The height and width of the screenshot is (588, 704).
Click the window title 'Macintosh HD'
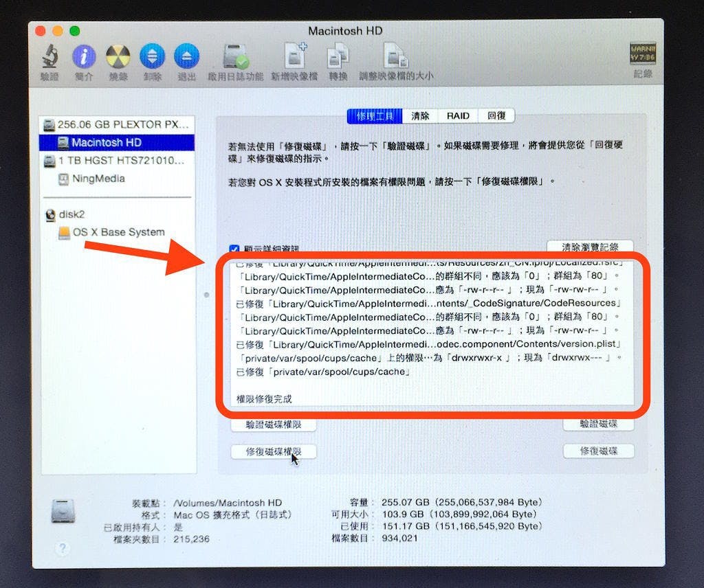coord(345,31)
